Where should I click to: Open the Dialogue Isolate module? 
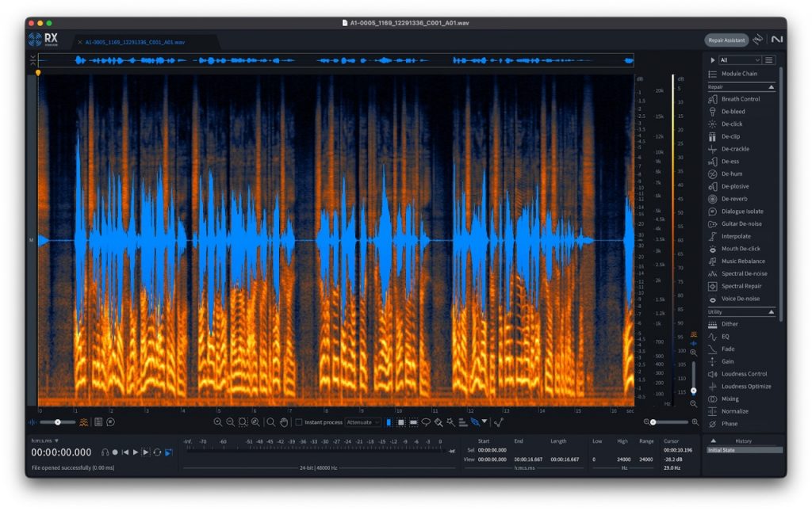click(x=741, y=212)
